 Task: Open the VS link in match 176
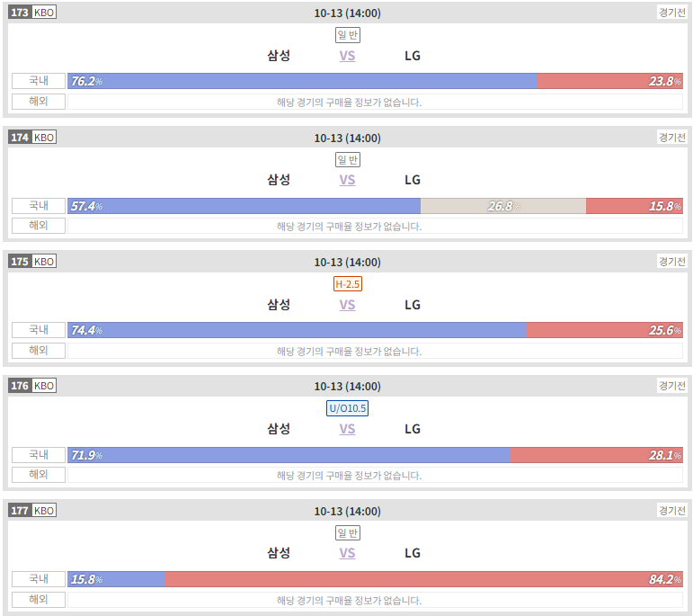coord(347,429)
